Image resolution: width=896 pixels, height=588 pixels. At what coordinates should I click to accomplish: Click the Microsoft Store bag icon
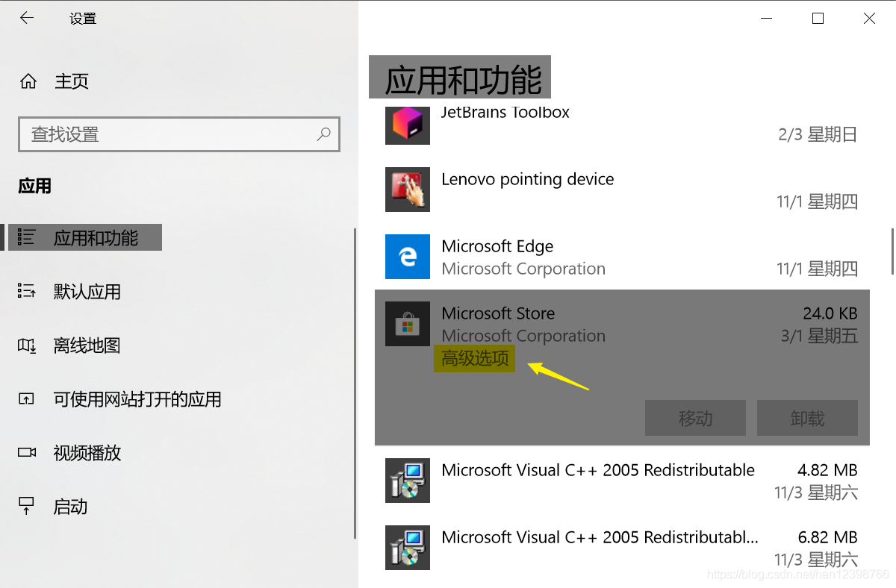tap(407, 324)
